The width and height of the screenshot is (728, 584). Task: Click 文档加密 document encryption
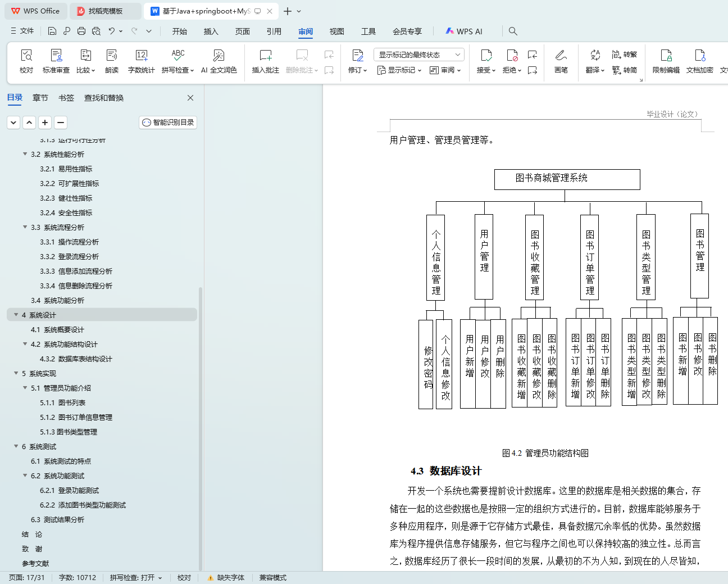pyautogui.click(x=699, y=61)
